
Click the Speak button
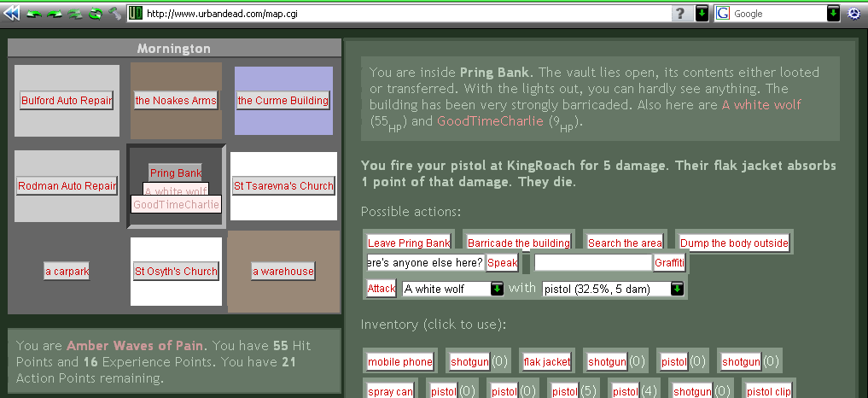click(x=502, y=263)
